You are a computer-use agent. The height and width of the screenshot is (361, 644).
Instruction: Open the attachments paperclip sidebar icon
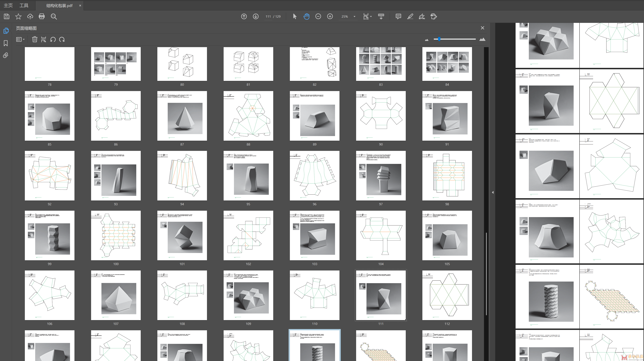click(6, 55)
